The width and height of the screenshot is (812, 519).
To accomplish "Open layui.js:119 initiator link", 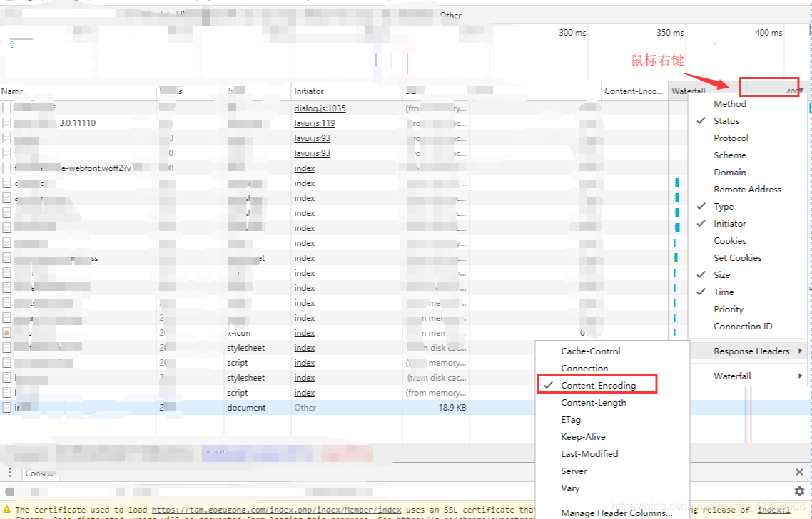I will coord(315,123).
